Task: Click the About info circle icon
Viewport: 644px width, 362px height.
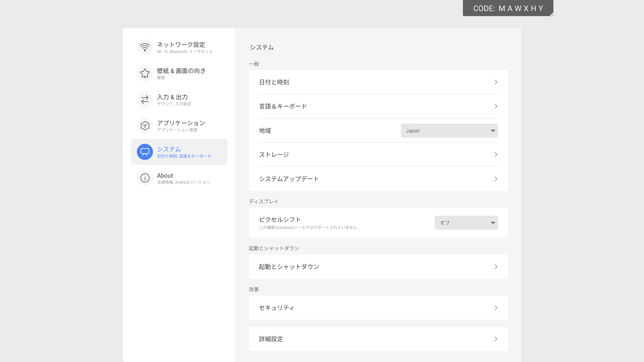Action: tap(145, 178)
